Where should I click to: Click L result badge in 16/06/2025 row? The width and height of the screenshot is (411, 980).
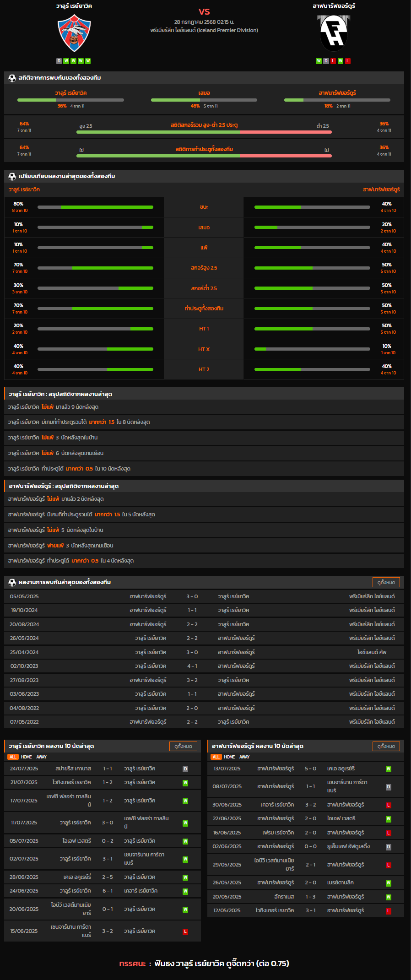(x=389, y=833)
